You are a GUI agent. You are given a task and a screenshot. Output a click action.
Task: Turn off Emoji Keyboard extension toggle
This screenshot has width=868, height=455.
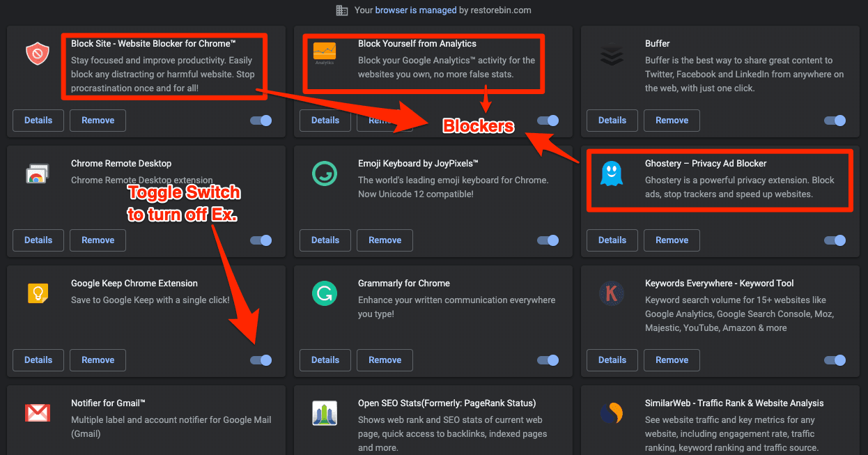(x=548, y=240)
